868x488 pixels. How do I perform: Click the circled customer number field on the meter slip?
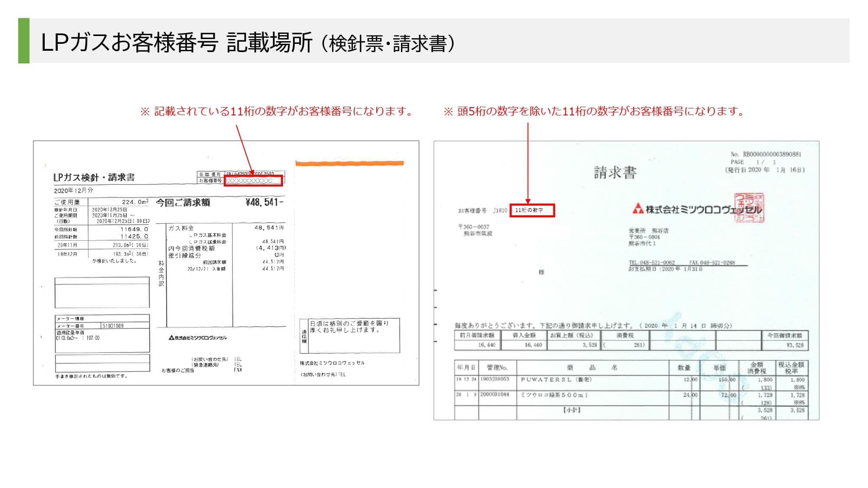[253, 180]
